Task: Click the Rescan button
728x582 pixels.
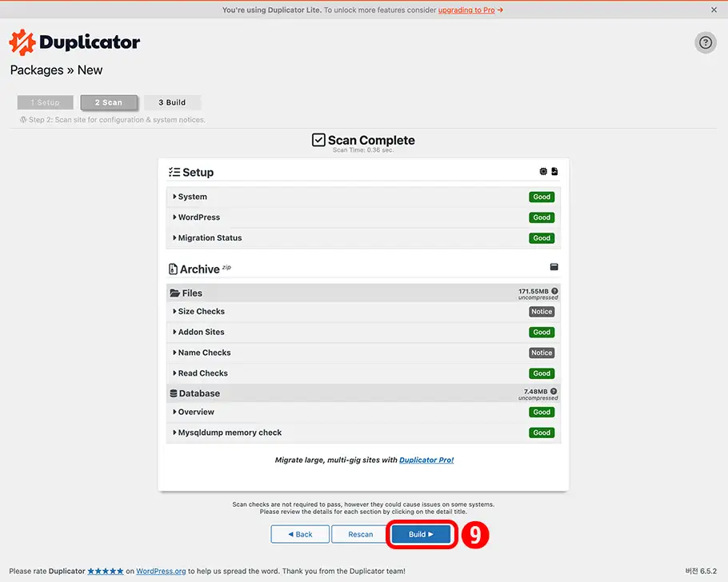Action: tap(361, 534)
